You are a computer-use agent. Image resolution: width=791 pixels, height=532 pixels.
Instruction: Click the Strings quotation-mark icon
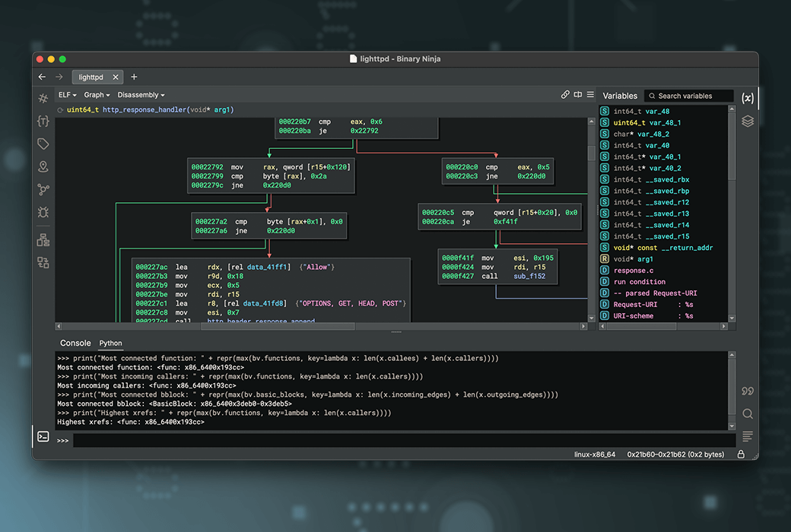(x=748, y=391)
